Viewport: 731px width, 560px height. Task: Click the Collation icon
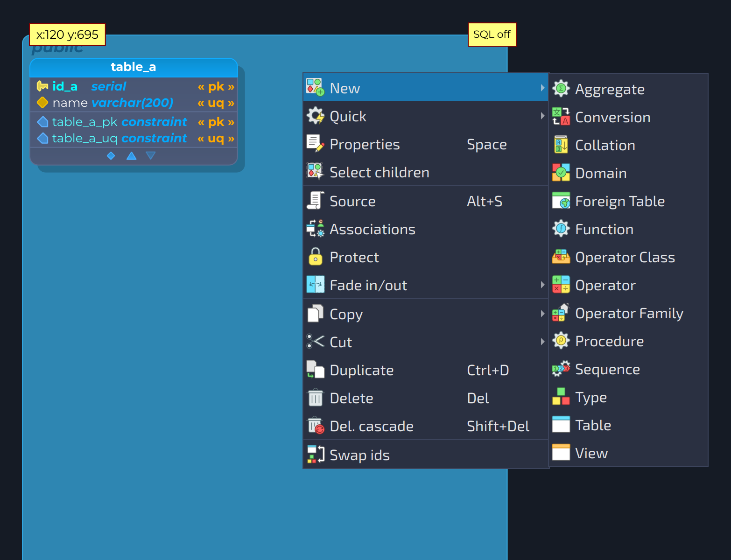[x=561, y=145]
